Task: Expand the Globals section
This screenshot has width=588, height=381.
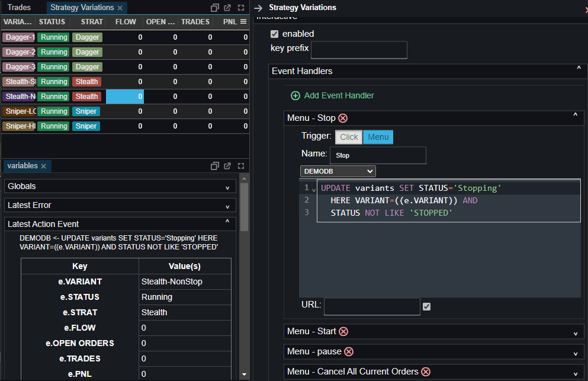Action: coord(120,186)
